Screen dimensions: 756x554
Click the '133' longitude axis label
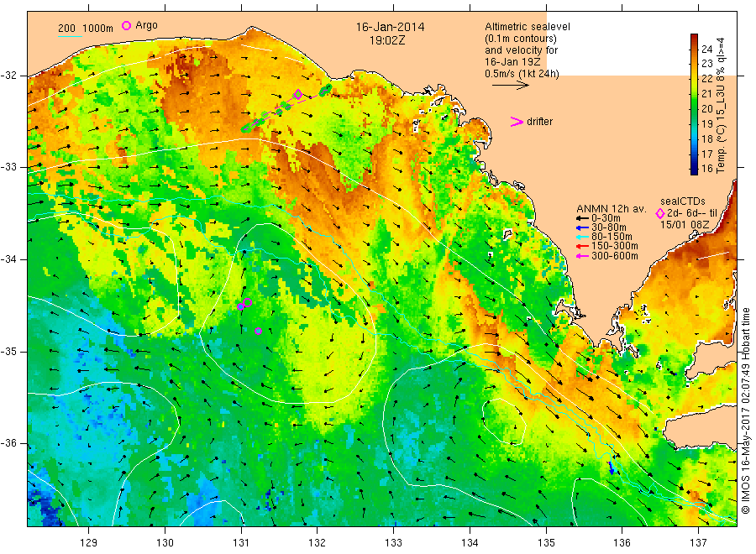click(x=393, y=542)
